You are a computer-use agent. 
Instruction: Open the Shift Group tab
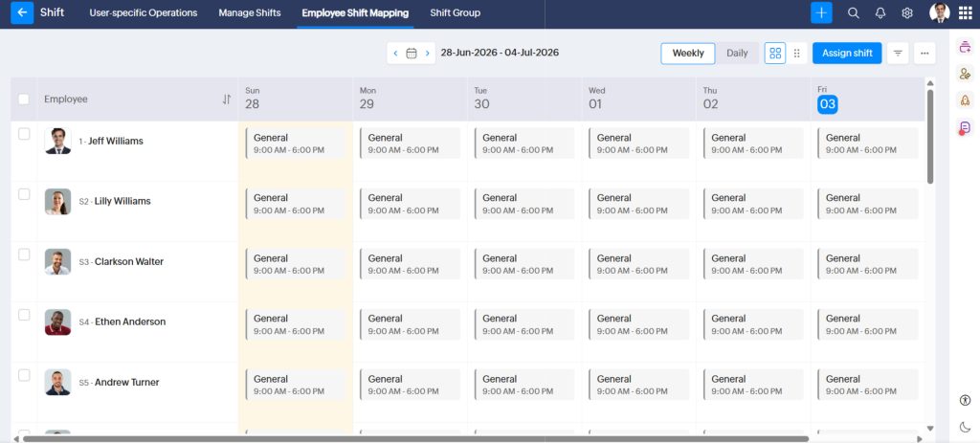(455, 12)
